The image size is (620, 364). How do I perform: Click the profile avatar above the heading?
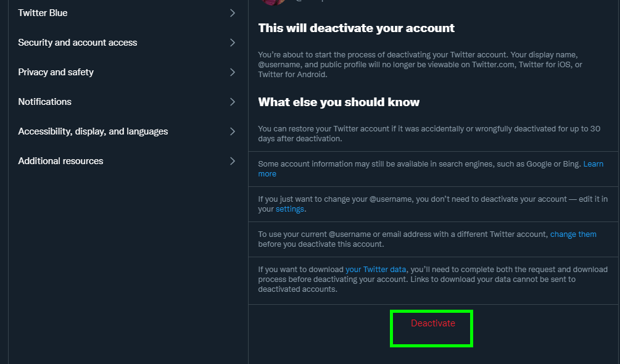[x=272, y=2]
